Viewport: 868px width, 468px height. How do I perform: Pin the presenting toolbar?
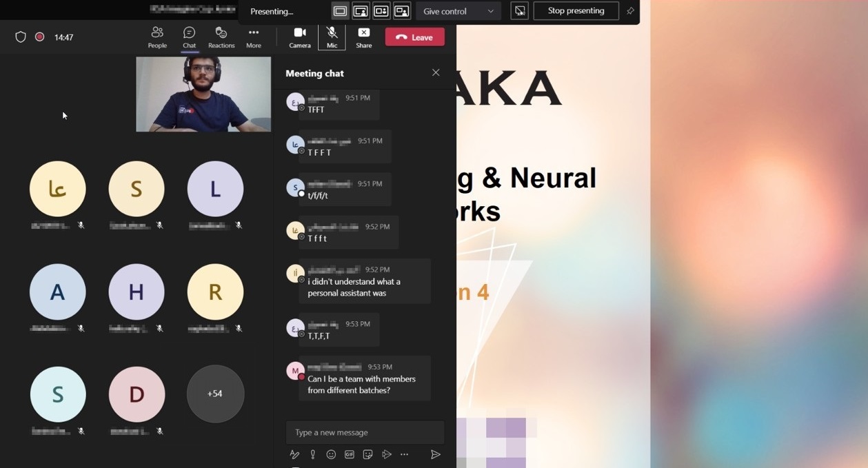click(x=630, y=11)
